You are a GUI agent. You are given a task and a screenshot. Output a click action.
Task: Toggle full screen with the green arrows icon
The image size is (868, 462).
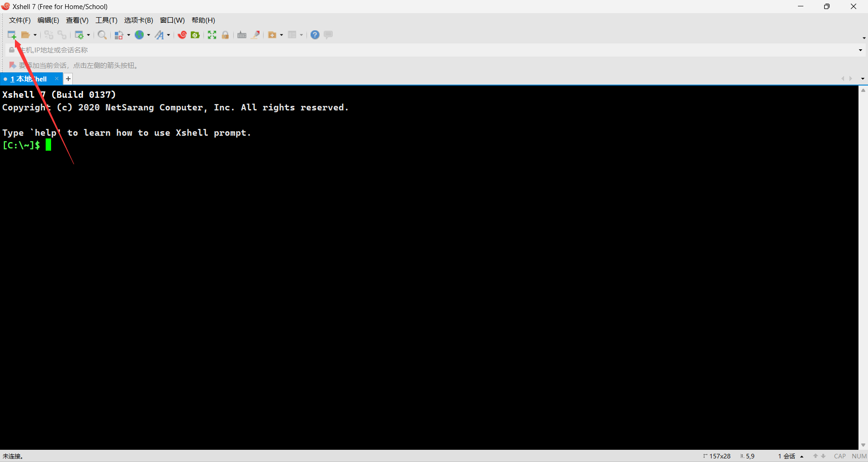[x=212, y=35]
